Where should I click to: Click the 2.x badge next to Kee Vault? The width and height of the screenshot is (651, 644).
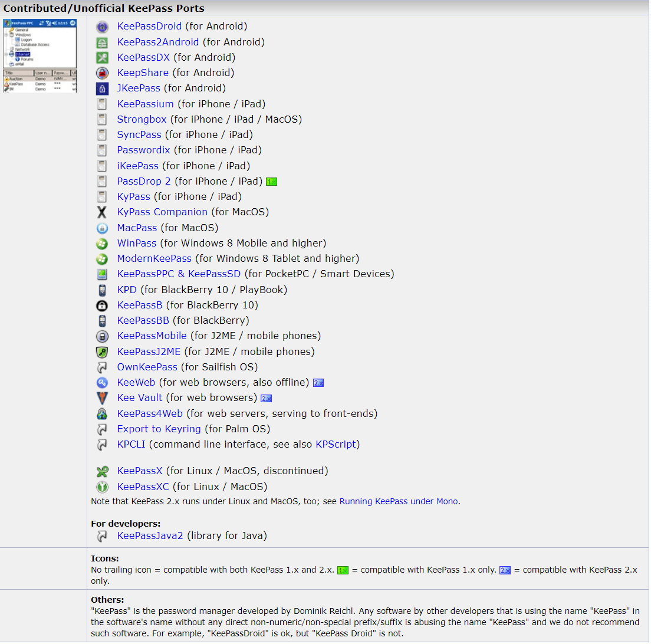(266, 399)
